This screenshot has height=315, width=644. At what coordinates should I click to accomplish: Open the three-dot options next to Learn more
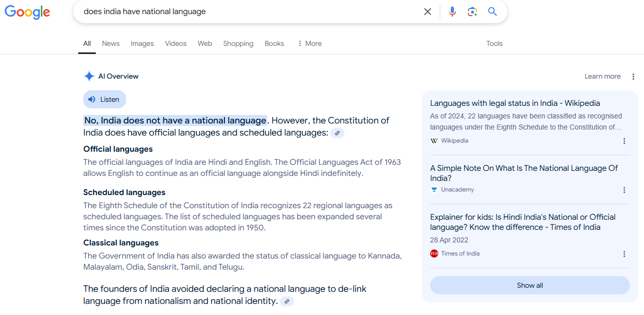pos(633,76)
